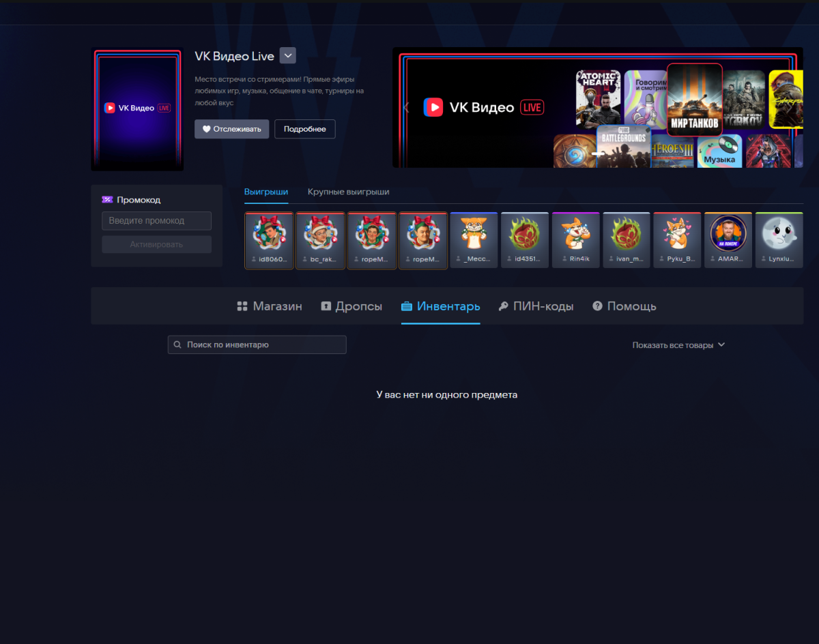Click the ПИН-коды key icon
819x644 pixels.
coord(504,306)
